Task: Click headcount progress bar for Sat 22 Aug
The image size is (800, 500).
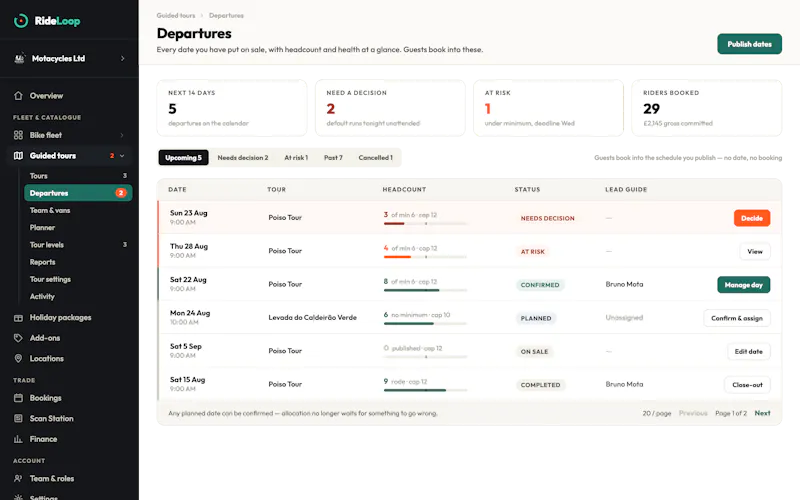Action: [425, 290]
